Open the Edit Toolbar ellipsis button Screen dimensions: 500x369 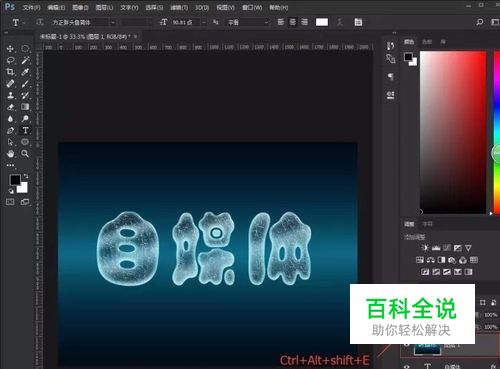pyautogui.click(x=10, y=165)
